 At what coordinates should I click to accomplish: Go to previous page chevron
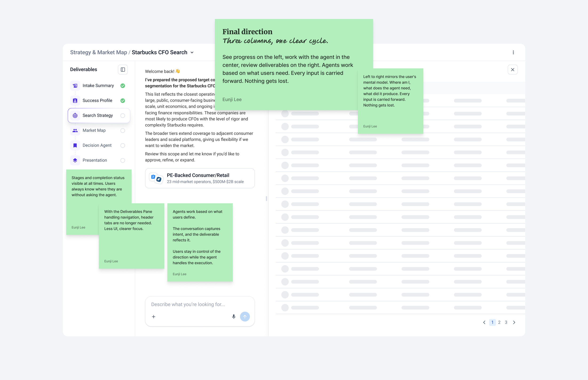coord(484,322)
